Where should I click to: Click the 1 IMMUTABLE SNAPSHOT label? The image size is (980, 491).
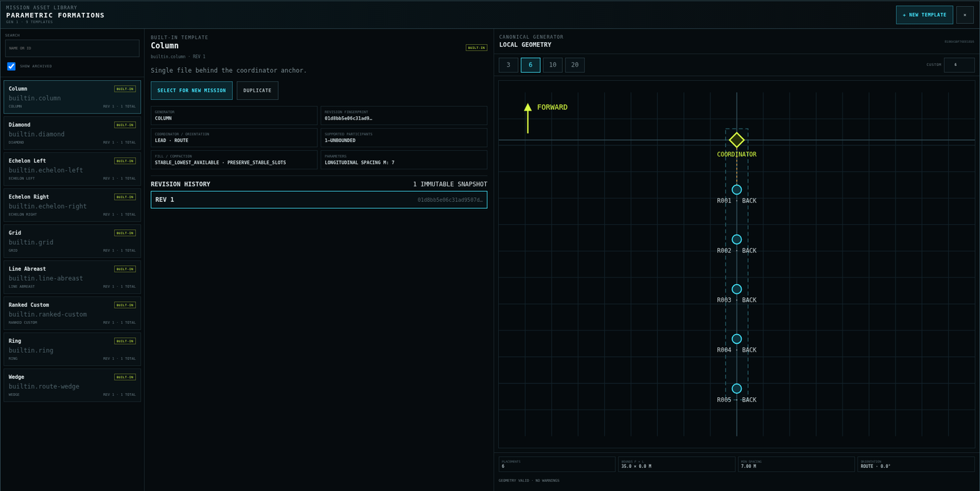click(x=450, y=184)
